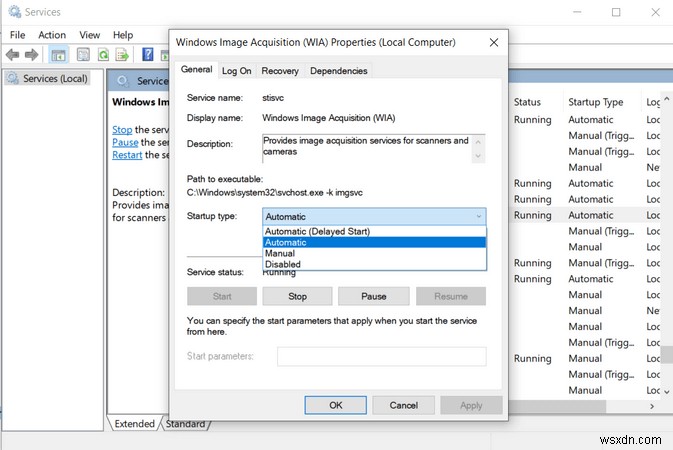The height and width of the screenshot is (450, 673).
Task: Click the Restart the service link
Action: click(127, 155)
